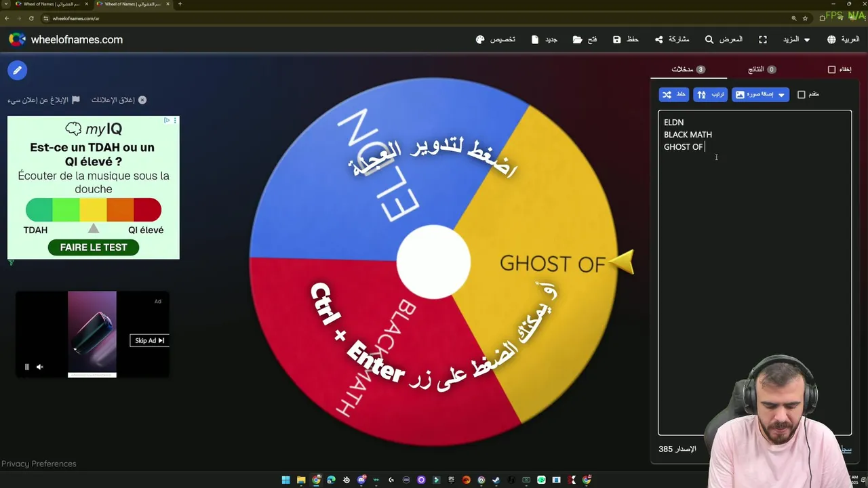The height and width of the screenshot is (488, 868).
Task: Click the FAIRE LE TEST ad button
Action: [x=94, y=247]
